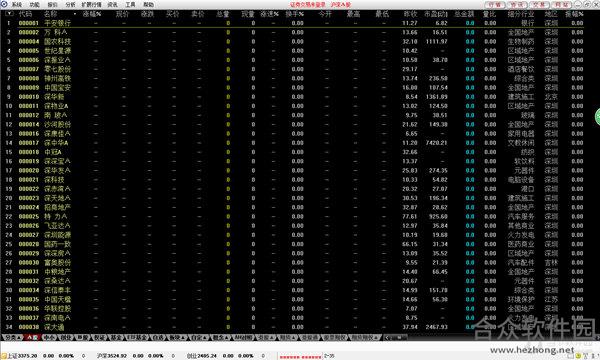The image size is (600, 360).
Task: Select stock code 000005
Action: coord(29,51)
